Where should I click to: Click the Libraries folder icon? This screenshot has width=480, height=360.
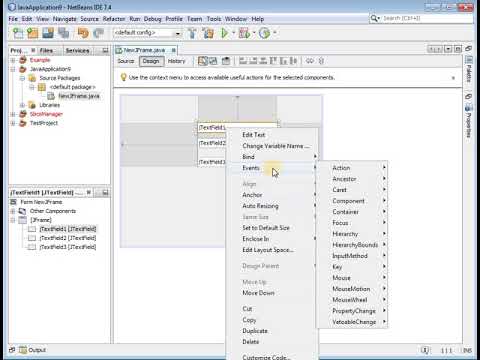(32, 105)
